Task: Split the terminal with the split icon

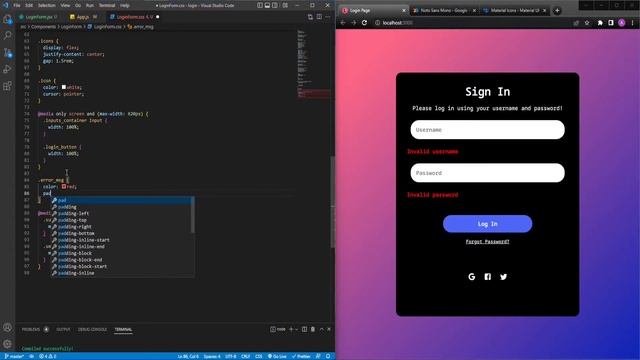Action: (x=304, y=329)
